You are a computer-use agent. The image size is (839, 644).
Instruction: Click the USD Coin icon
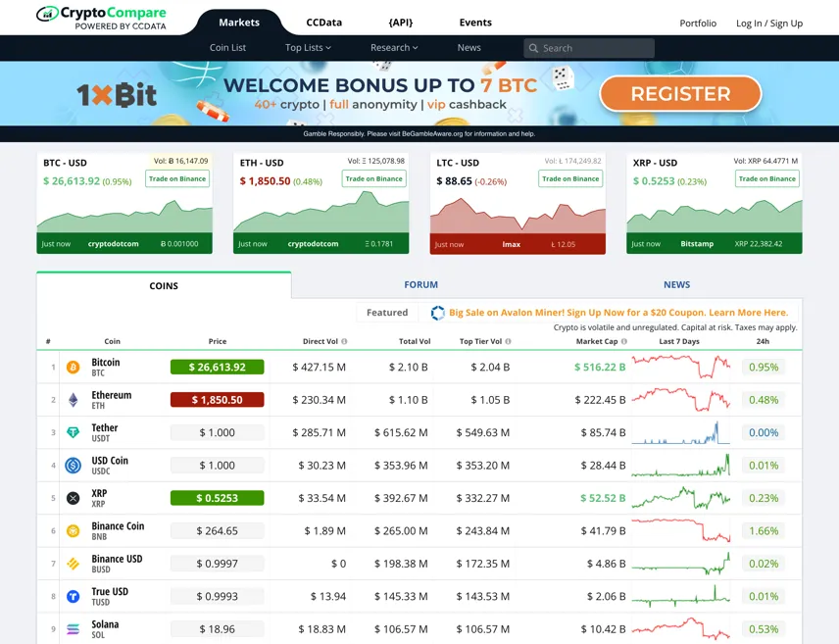(x=73, y=466)
